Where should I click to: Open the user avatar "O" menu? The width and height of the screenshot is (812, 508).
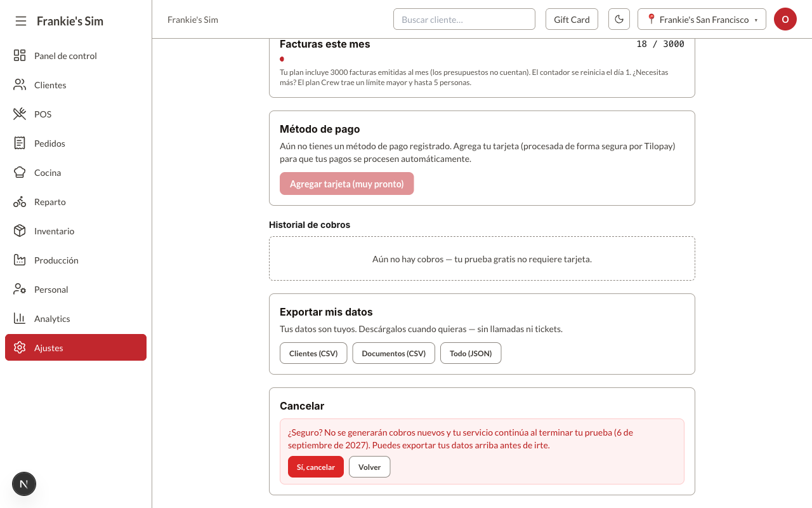(x=785, y=19)
